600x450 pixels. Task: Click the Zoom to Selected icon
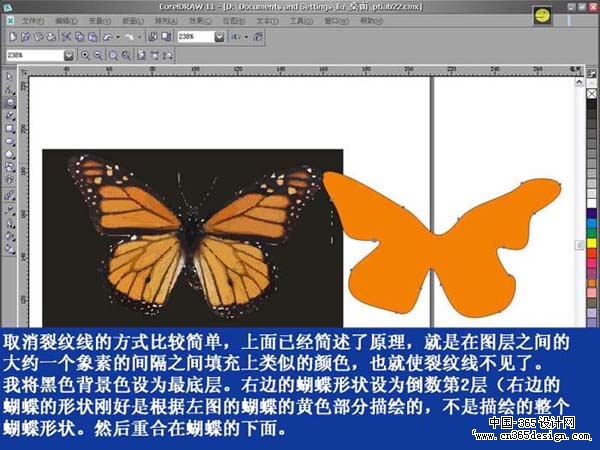(x=113, y=55)
